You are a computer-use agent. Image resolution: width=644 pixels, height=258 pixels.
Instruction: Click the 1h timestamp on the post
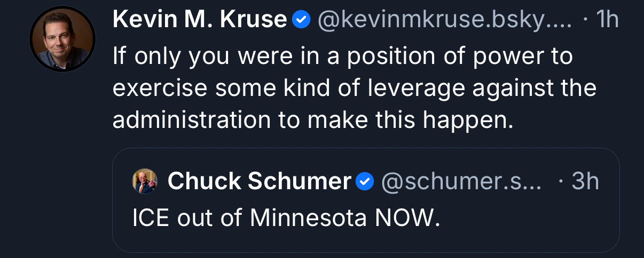(x=607, y=20)
